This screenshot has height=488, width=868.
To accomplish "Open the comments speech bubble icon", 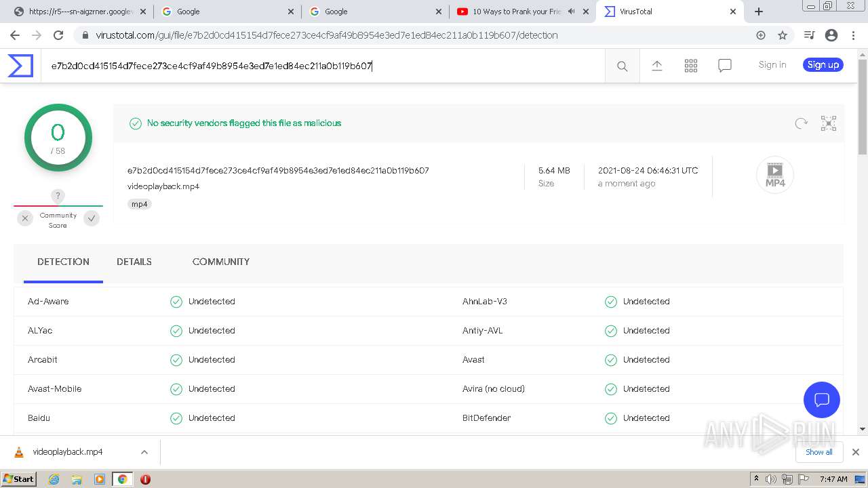I will (724, 66).
